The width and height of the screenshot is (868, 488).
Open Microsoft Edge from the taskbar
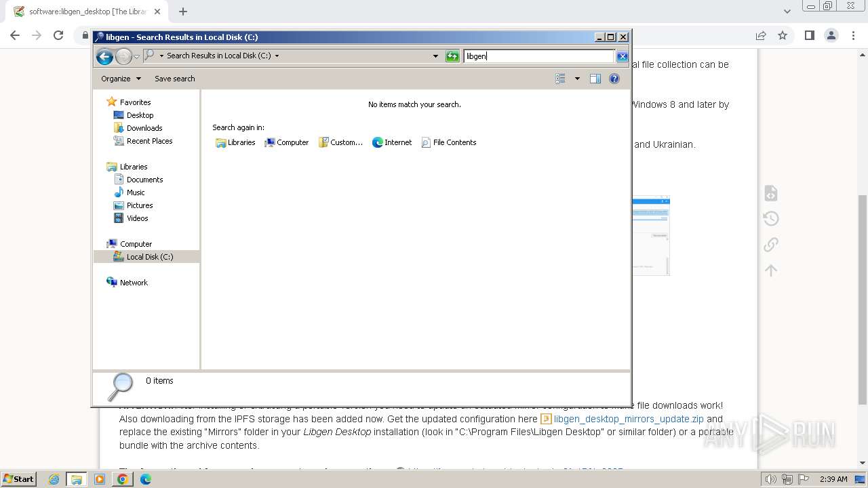[145, 479]
